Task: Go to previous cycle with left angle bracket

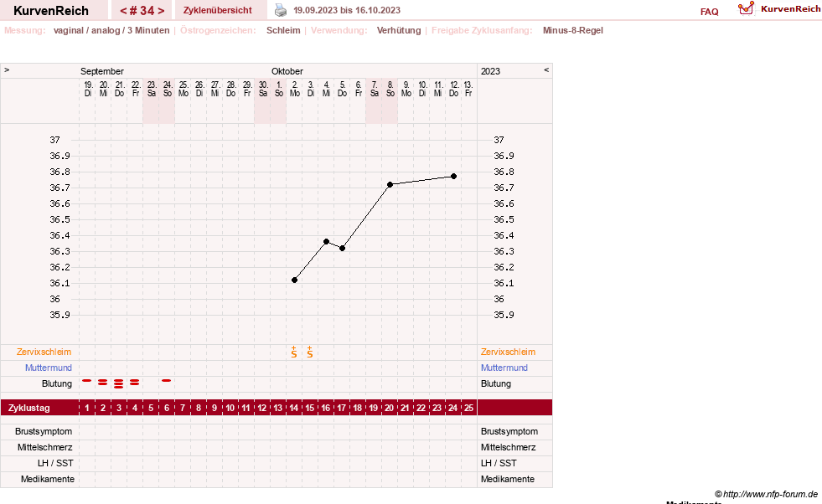Action: pyautogui.click(x=123, y=11)
